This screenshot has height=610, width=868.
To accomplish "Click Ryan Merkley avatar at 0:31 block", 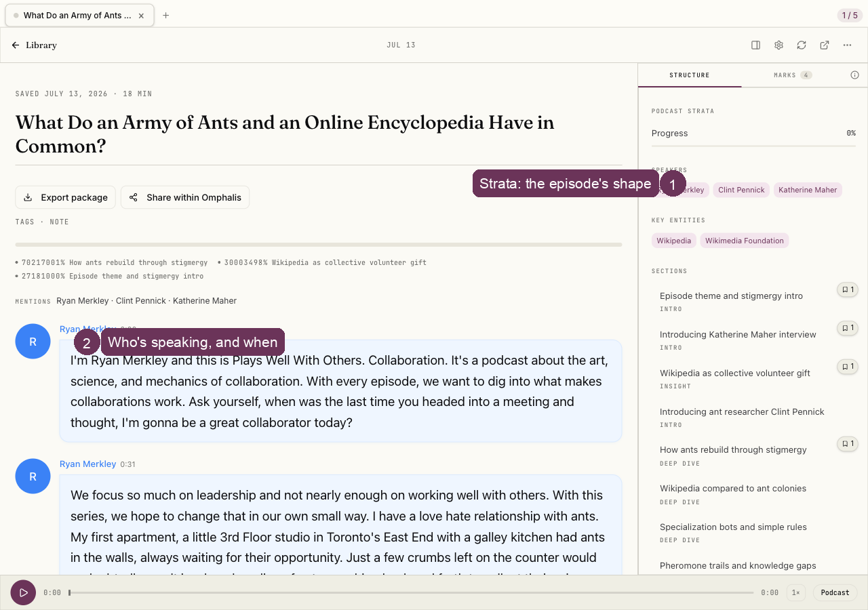I will 33,476.
